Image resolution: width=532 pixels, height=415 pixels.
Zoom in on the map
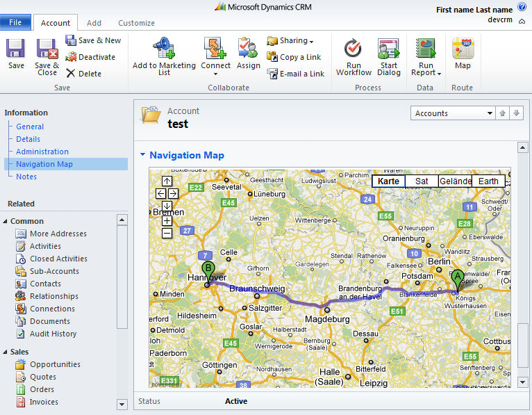167,221
